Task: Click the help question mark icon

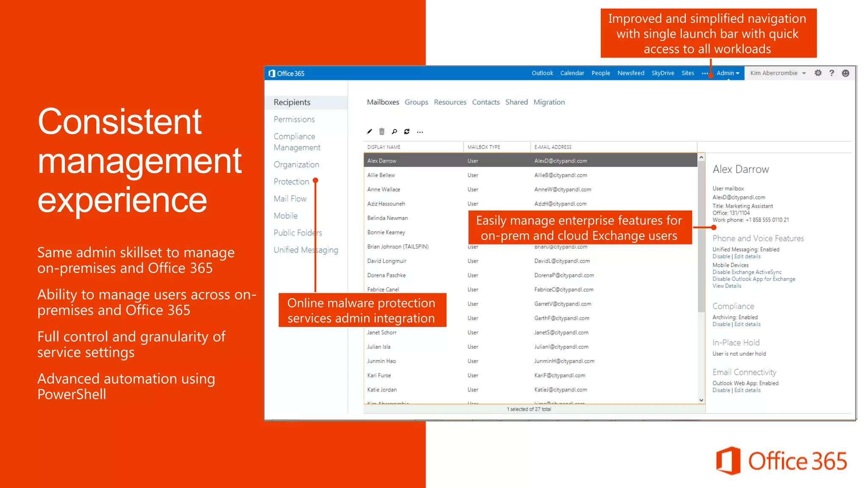Action: [832, 73]
